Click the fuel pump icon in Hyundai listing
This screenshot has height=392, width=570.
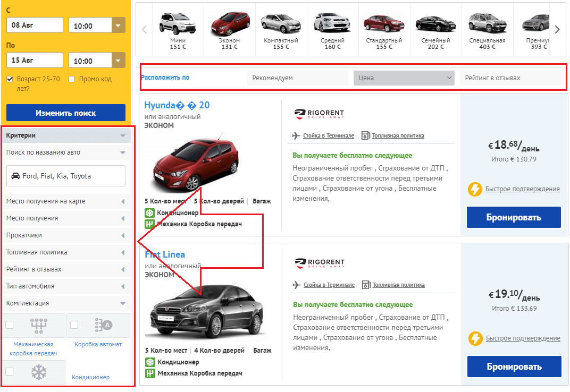(365, 135)
